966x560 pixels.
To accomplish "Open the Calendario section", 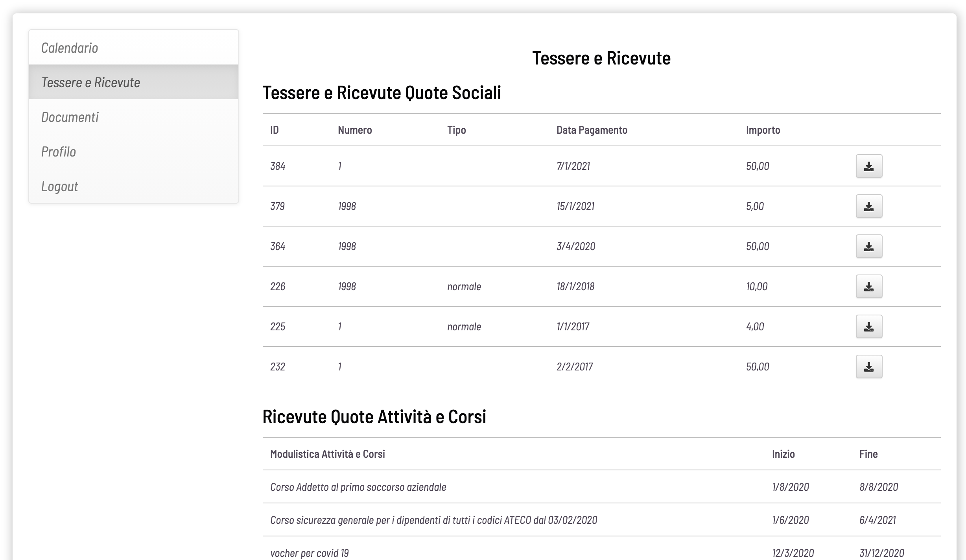I will pyautogui.click(x=70, y=48).
